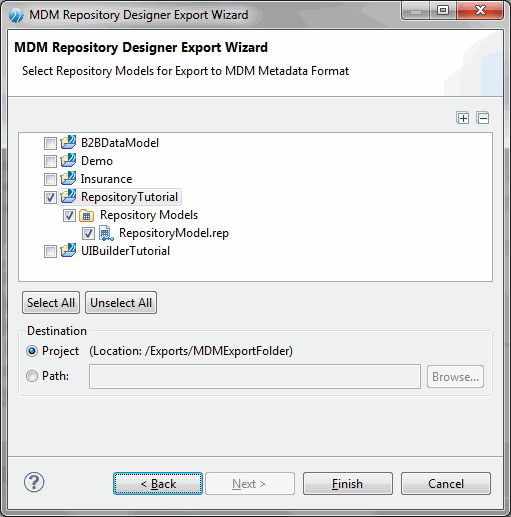The width and height of the screenshot is (511, 517).
Task: Uncheck the RepositoryTutorial checkbox
Action: [50, 198]
